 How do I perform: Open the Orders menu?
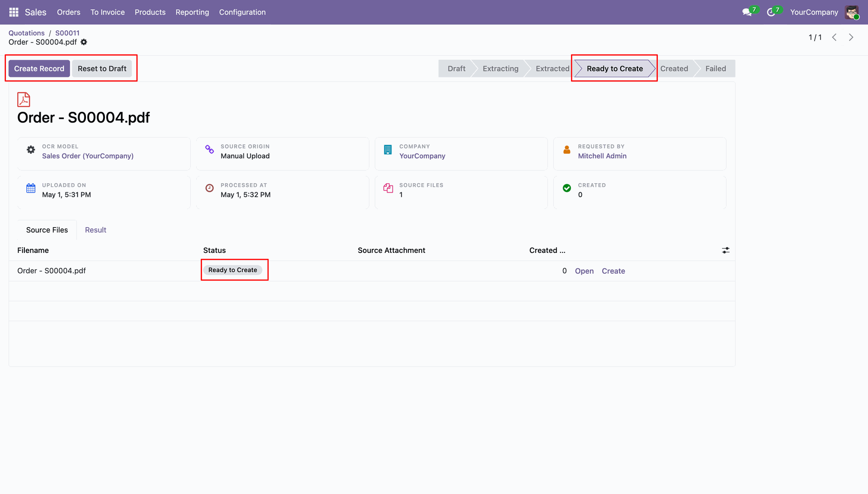[69, 12]
